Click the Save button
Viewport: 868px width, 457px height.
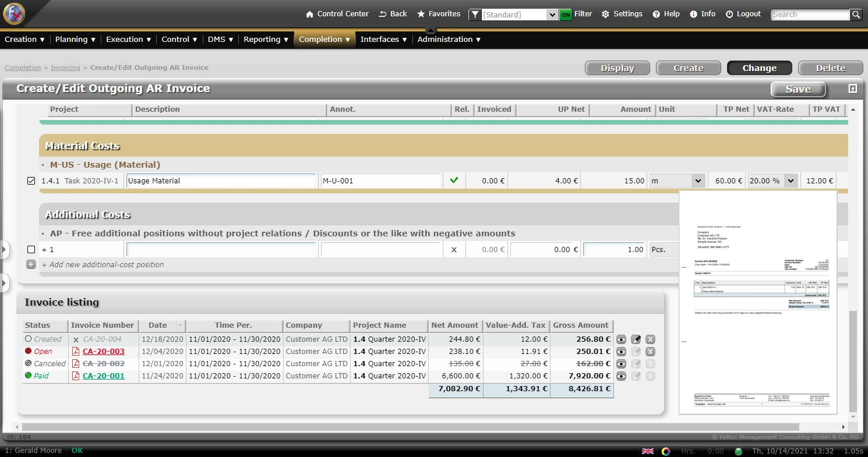[x=798, y=89]
